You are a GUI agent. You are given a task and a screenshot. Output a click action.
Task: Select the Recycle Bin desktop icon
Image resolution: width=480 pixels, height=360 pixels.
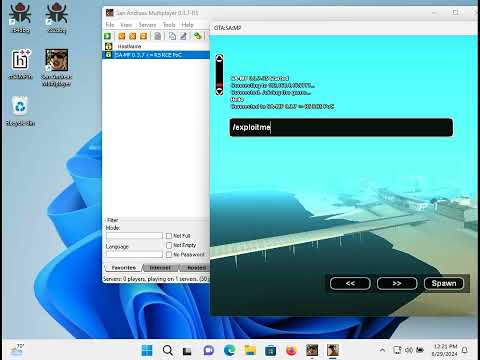coord(20,111)
